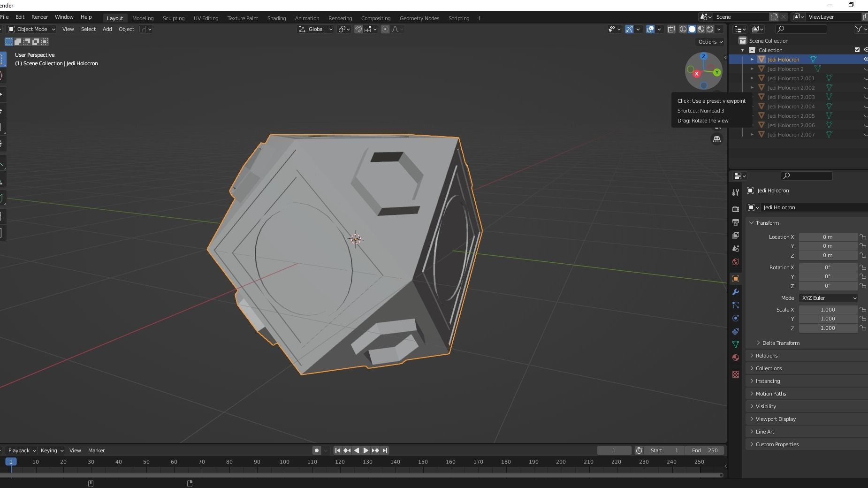Open the Texture properties checker tab
868x488 pixels.
(736, 374)
